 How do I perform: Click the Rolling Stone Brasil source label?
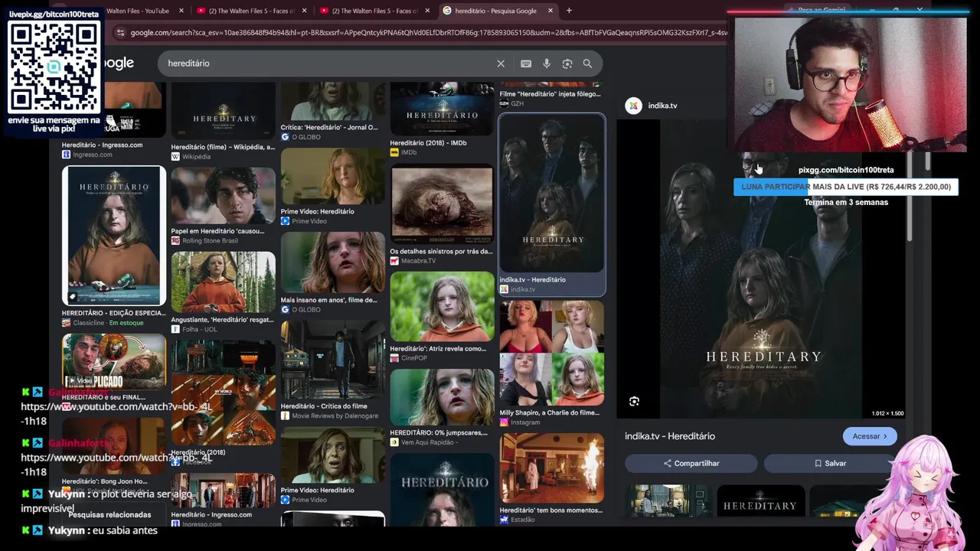pyautogui.click(x=210, y=241)
